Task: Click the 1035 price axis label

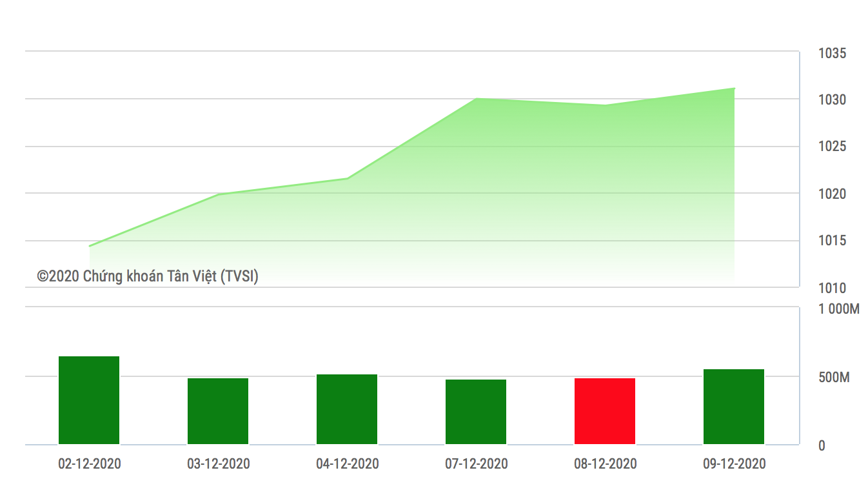Action: (x=832, y=53)
